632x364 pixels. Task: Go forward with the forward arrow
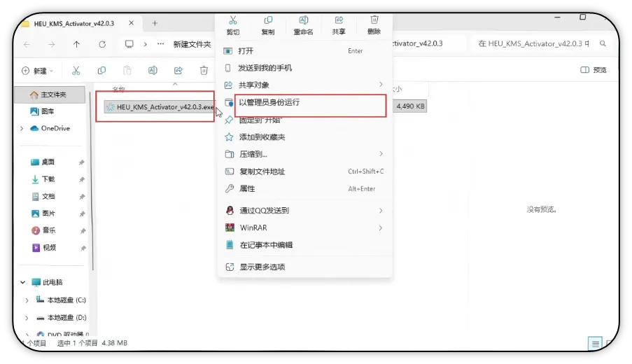pos(52,44)
